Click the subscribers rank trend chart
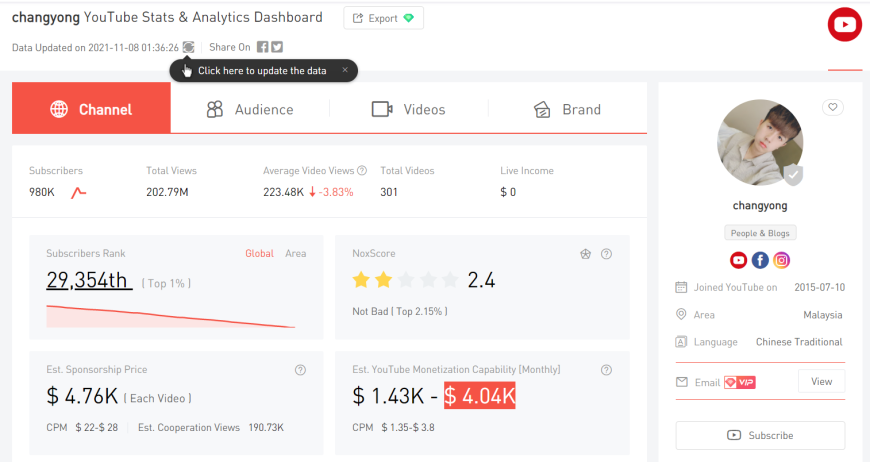Image resolution: width=870 pixels, height=462 pixels. coord(170,316)
